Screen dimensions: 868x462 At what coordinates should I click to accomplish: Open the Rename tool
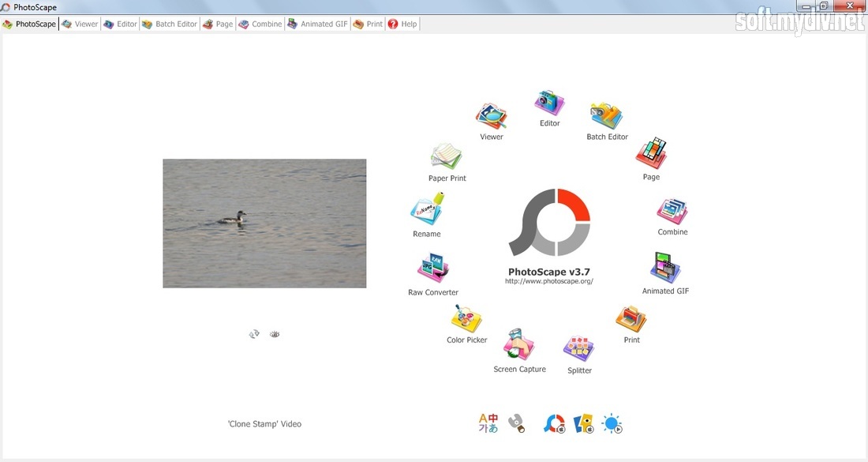click(x=428, y=208)
